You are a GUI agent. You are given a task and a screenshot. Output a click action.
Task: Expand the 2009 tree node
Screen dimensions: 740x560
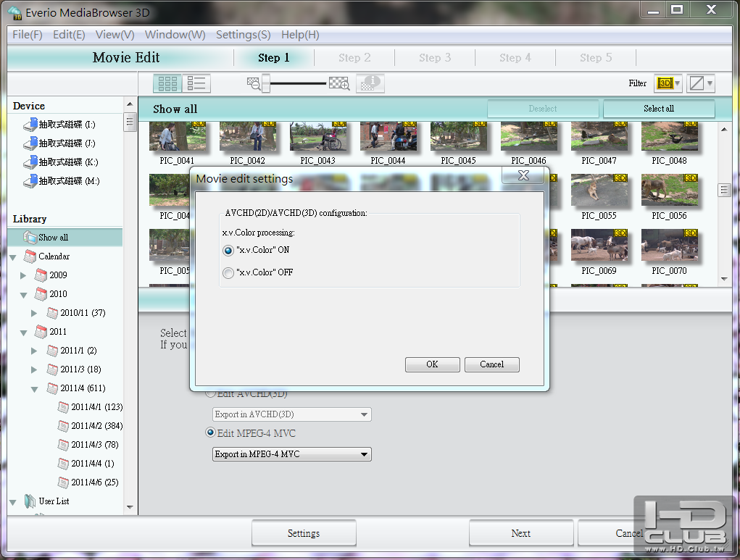tap(23, 275)
